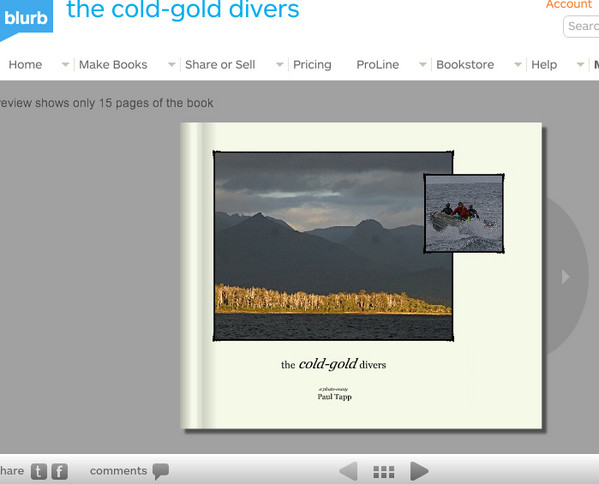Screen dimensions: 599x484
Task: Open the Help menu item
Action: (544, 65)
